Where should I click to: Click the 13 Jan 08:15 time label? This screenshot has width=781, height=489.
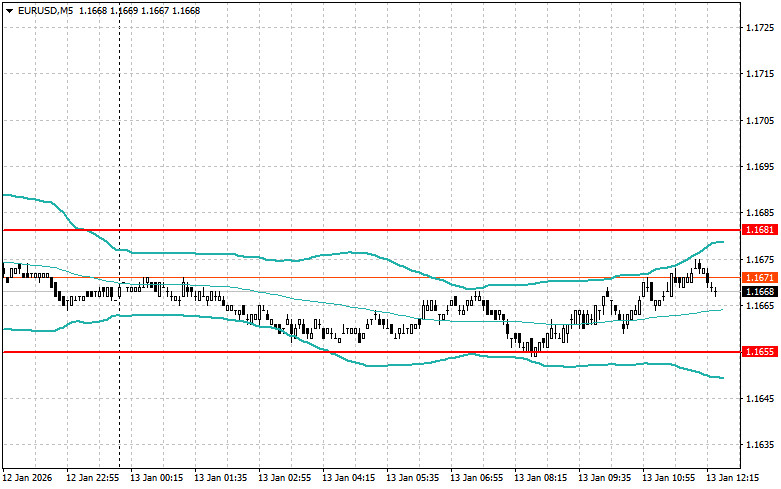[540, 478]
